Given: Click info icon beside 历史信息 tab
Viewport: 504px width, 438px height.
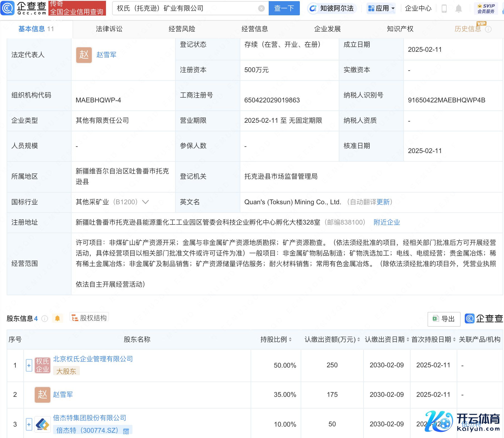Looking at the screenshot, I should 488,29.
